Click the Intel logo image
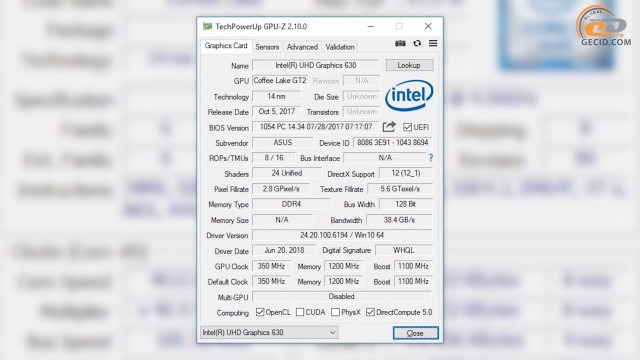 pos(409,95)
